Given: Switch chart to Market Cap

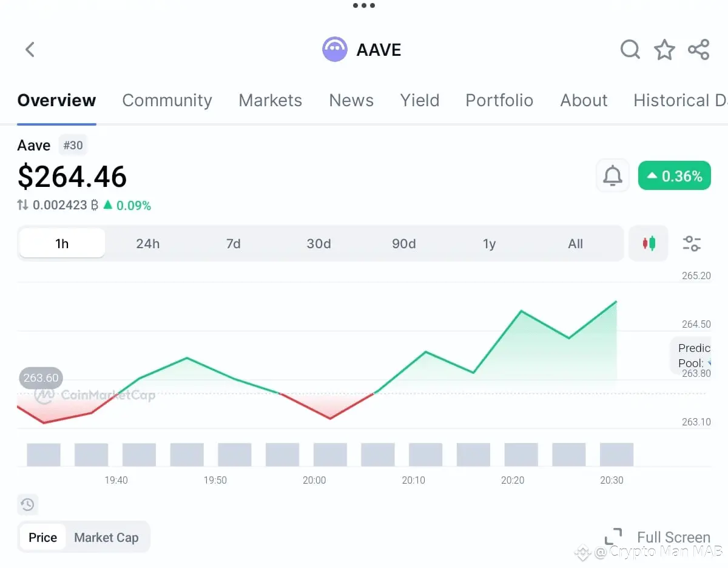Looking at the screenshot, I should tap(106, 537).
